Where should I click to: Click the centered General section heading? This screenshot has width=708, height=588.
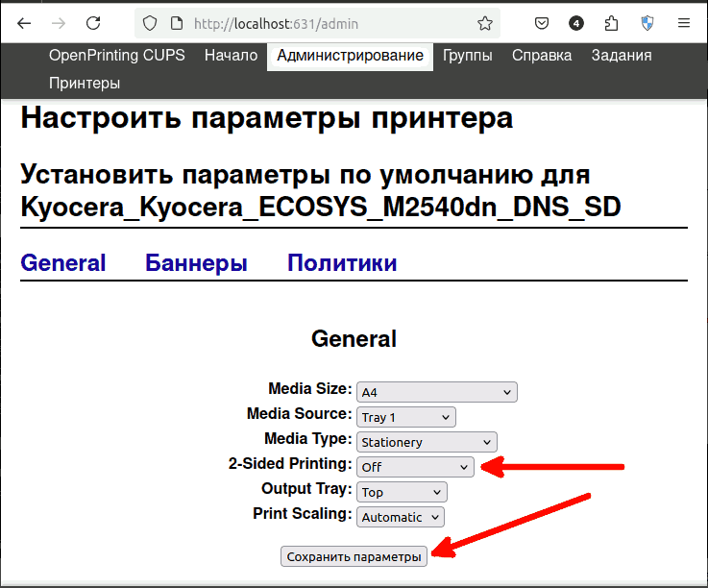point(354,339)
